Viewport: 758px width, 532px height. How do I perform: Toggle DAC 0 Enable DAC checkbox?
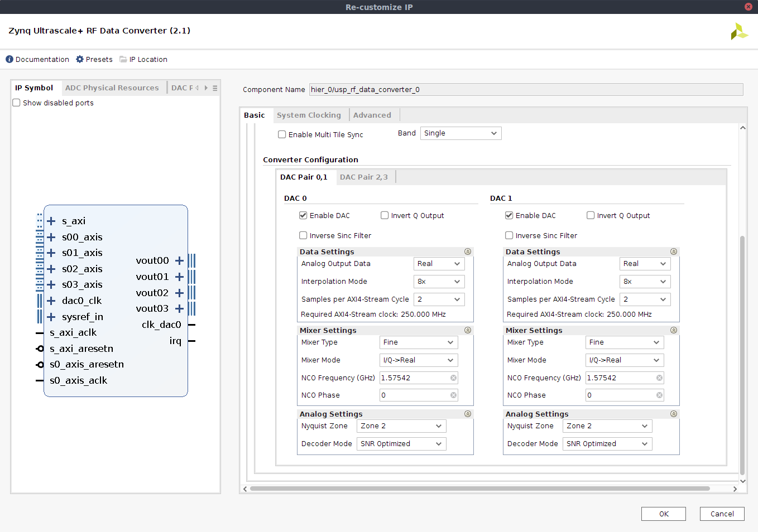click(x=303, y=215)
